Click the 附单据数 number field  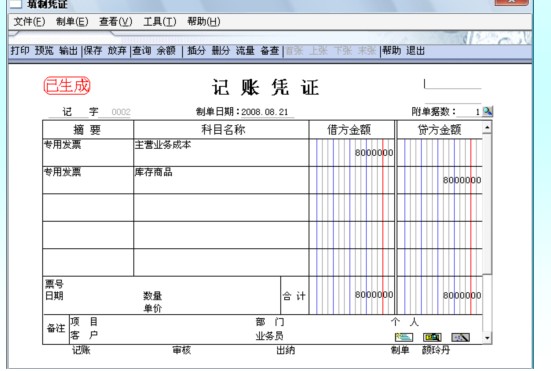[469, 112]
